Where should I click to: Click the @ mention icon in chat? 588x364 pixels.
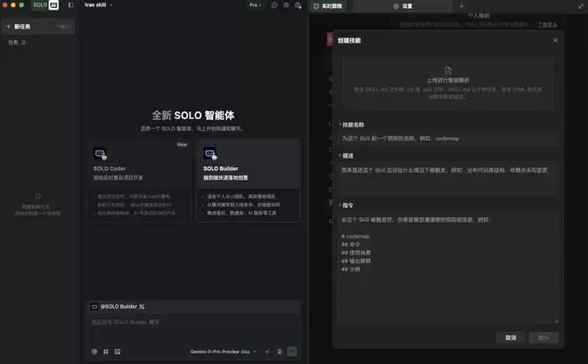pyautogui.click(x=94, y=352)
